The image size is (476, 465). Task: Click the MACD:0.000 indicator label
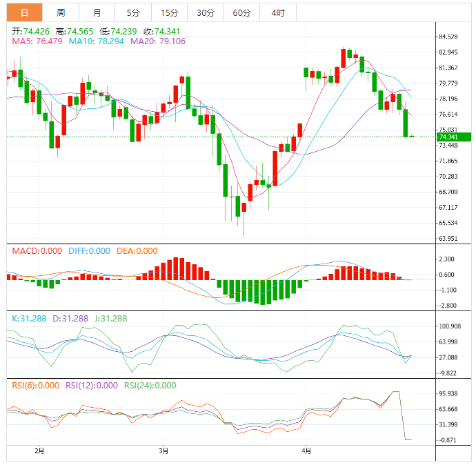click(x=37, y=251)
